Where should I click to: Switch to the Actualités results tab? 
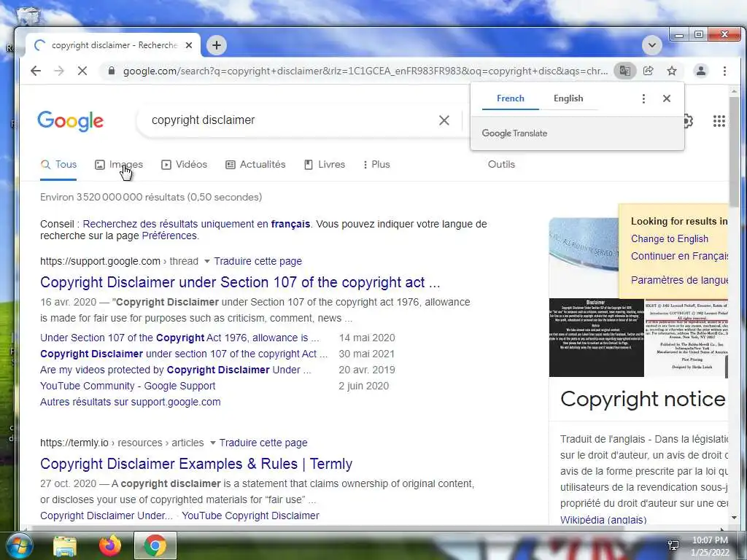[255, 164]
